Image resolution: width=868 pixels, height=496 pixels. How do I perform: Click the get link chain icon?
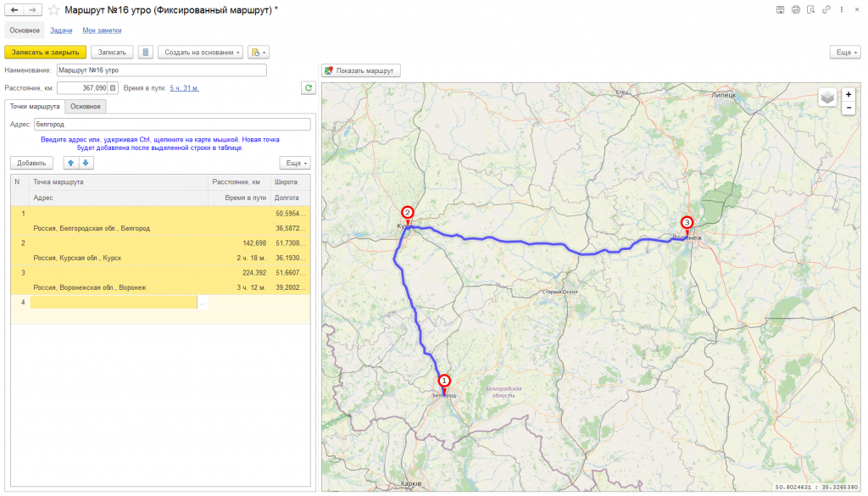coord(825,9)
